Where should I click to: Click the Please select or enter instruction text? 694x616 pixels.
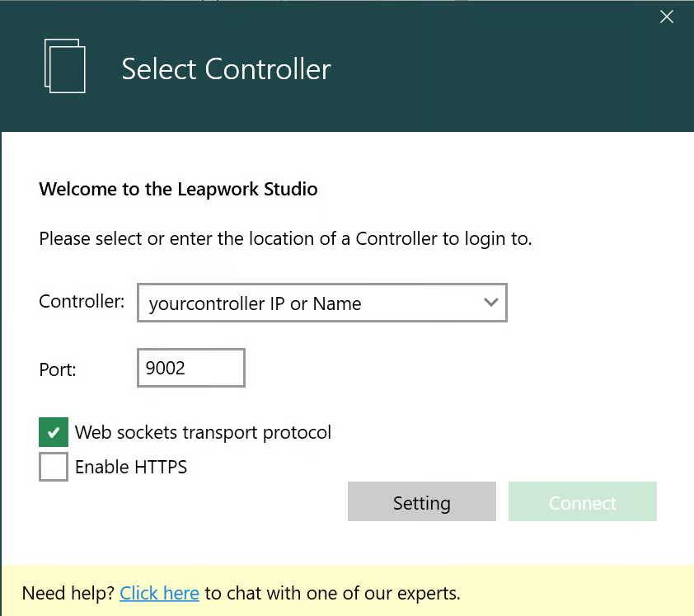(285, 238)
